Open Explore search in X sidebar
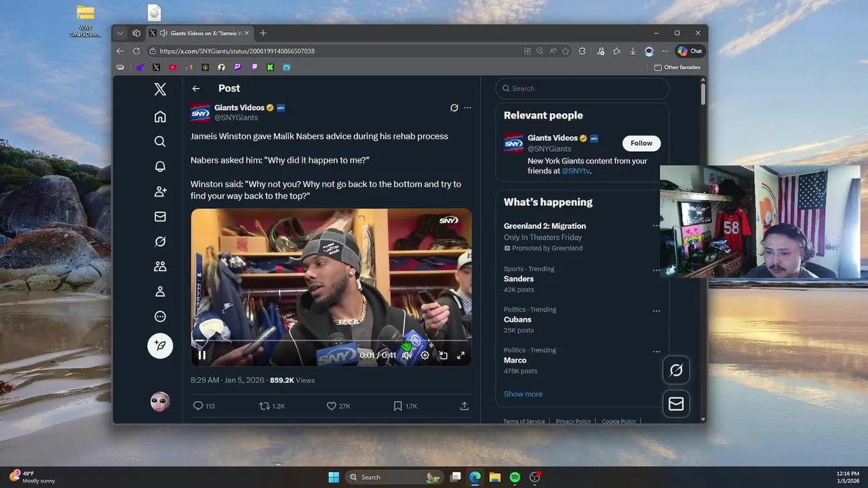 coord(160,142)
